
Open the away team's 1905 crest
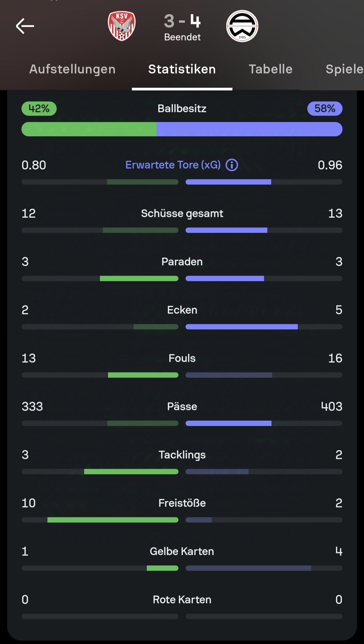pos(242,26)
